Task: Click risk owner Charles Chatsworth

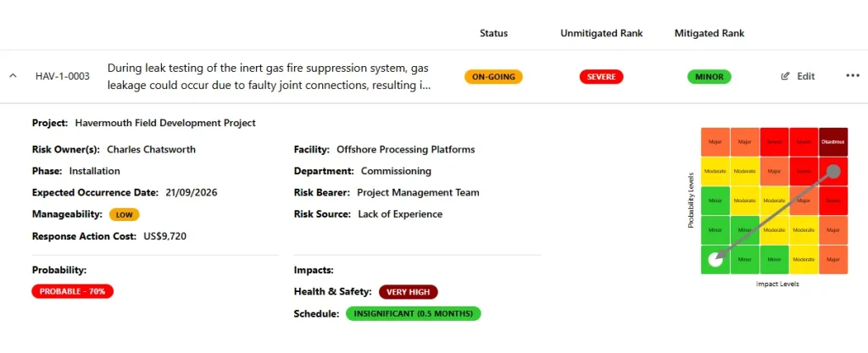Action: pyautogui.click(x=151, y=149)
